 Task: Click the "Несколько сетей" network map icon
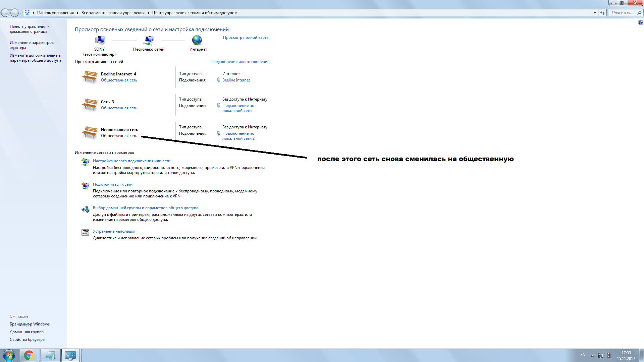(x=149, y=41)
